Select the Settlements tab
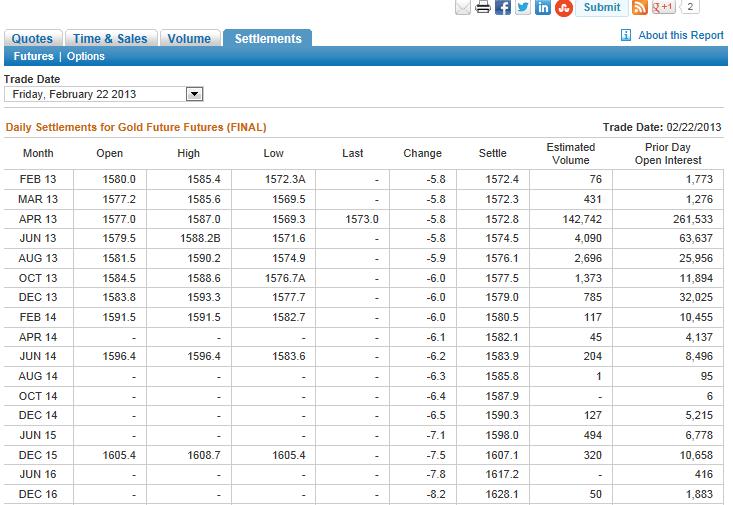Screen dimensions: 733x505 (x=267, y=39)
